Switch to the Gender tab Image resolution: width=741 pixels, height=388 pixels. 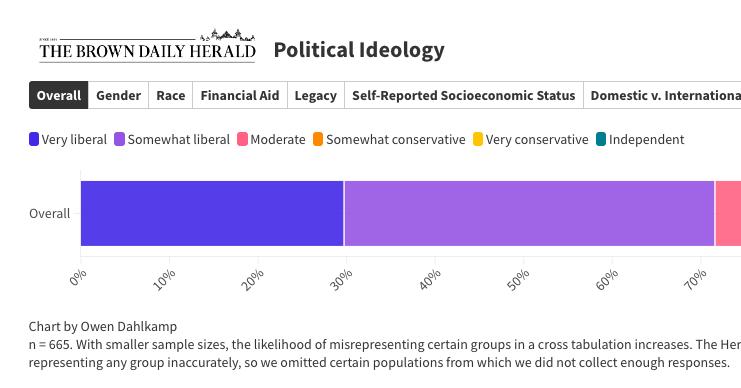[118, 95]
